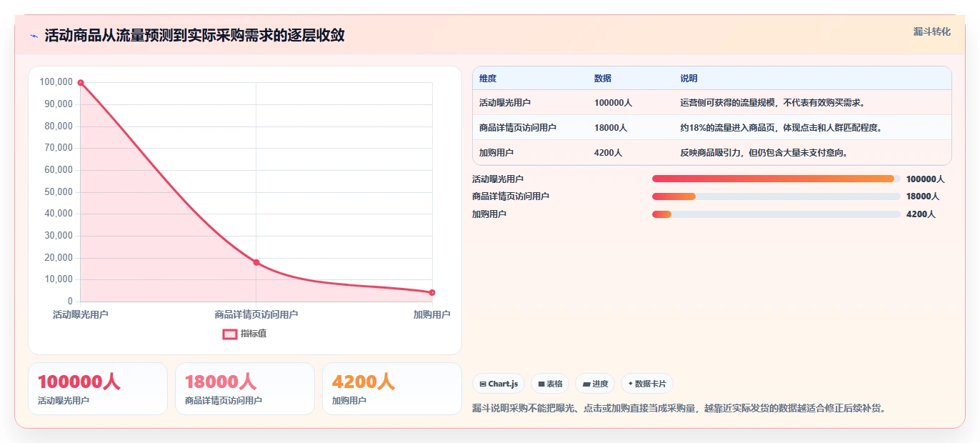The width and height of the screenshot is (980, 443).
Task: Click the 维度 column header
Action: (x=488, y=79)
